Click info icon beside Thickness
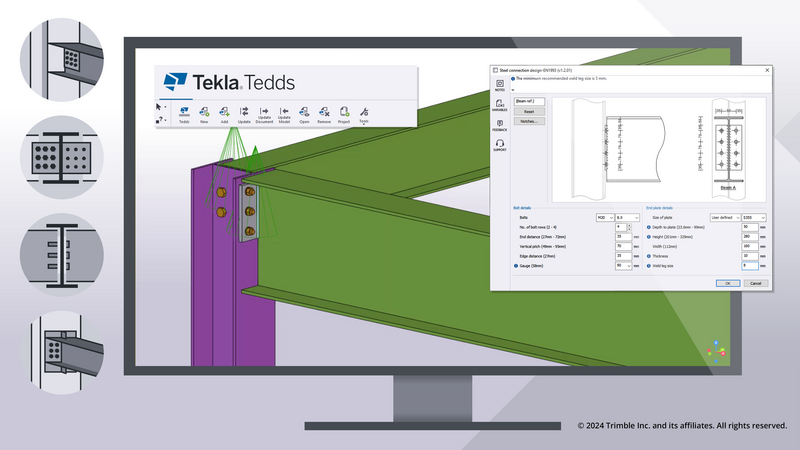 pyautogui.click(x=649, y=256)
